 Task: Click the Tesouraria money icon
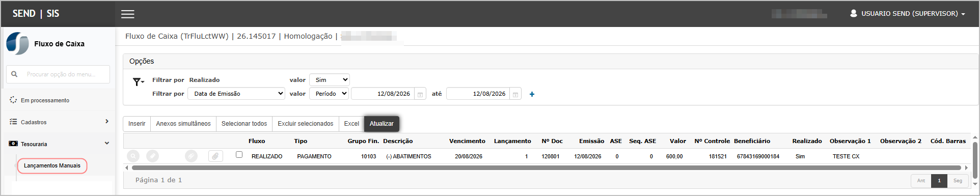tap(13, 144)
